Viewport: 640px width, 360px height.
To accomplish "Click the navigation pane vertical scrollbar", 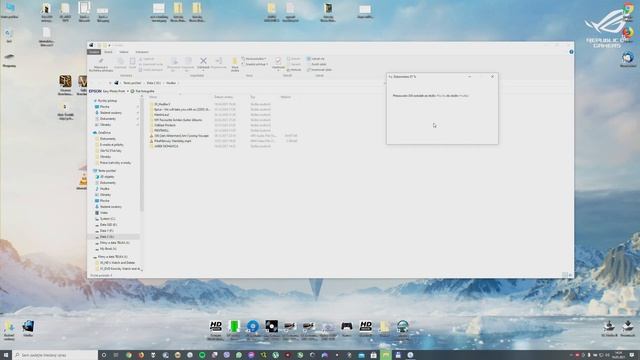I will [x=142, y=154].
